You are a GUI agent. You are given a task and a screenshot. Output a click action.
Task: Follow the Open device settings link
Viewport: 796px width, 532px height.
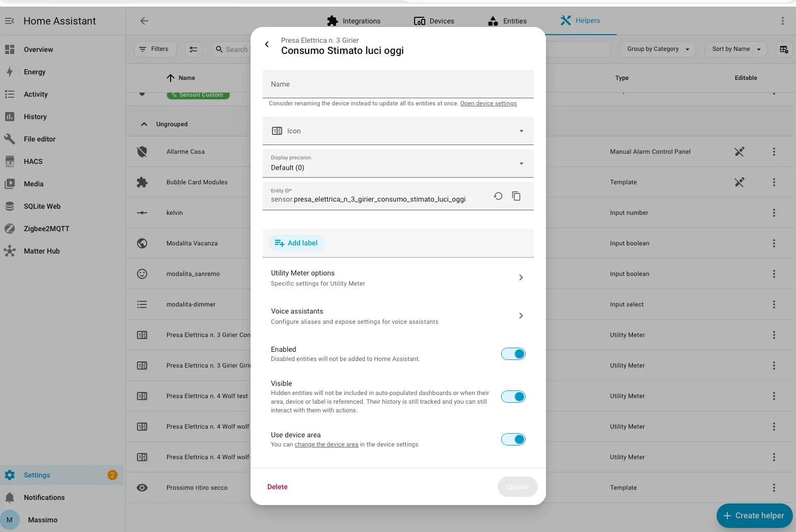pos(488,103)
